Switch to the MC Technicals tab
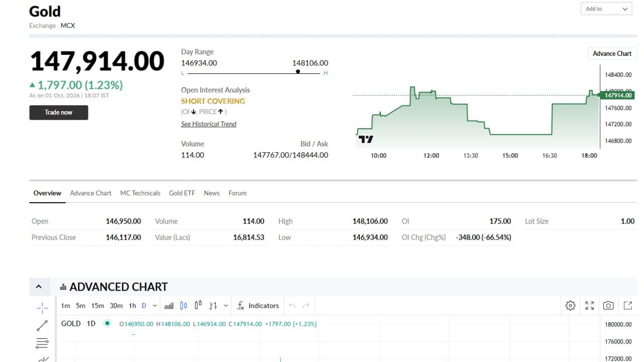This screenshot has width=644, height=362. tap(140, 193)
